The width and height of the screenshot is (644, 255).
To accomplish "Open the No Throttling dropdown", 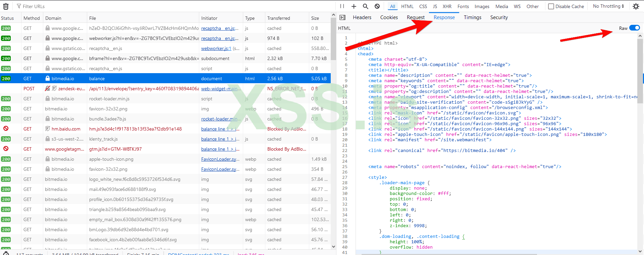I will [x=608, y=6].
